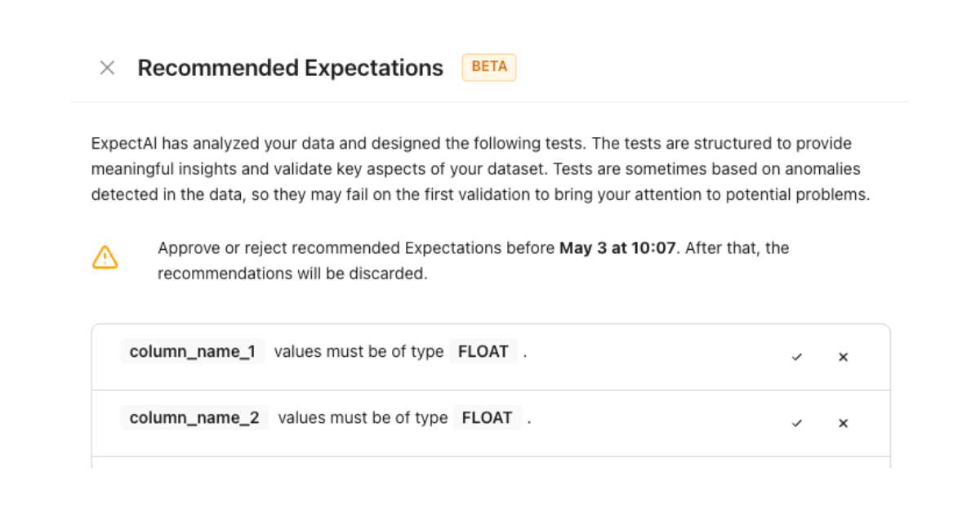980x512 pixels.
Task: Select the checkmark icon on the first recommendation
Action: pos(797,357)
